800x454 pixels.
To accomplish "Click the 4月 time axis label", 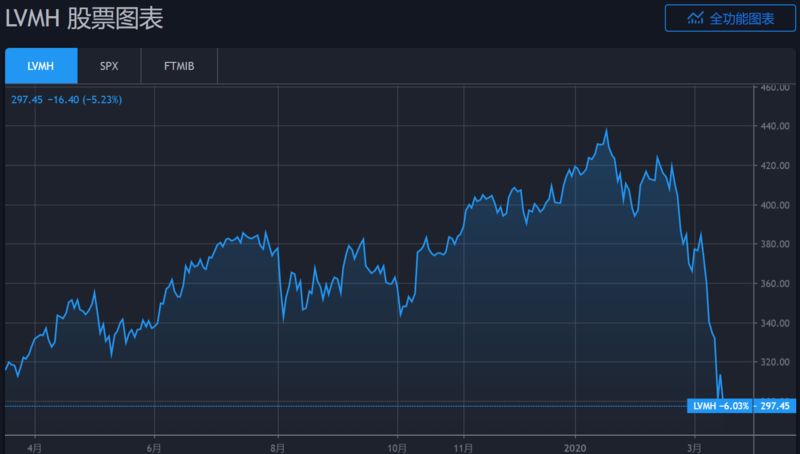I will pyautogui.click(x=35, y=448).
